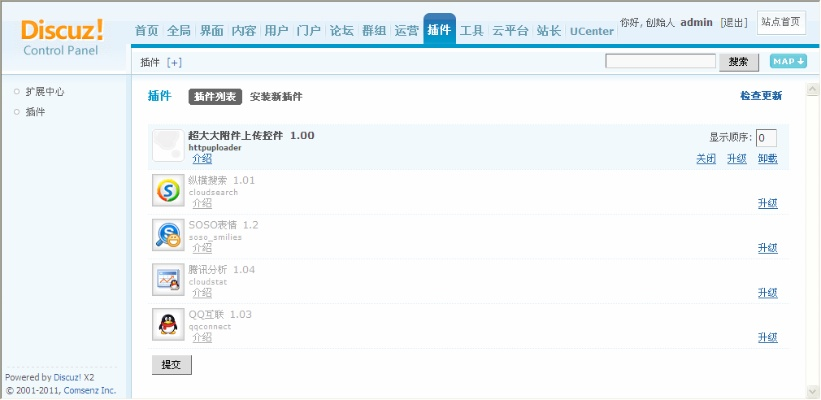Click 卸载 for httpuploader plugin

tap(767, 159)
